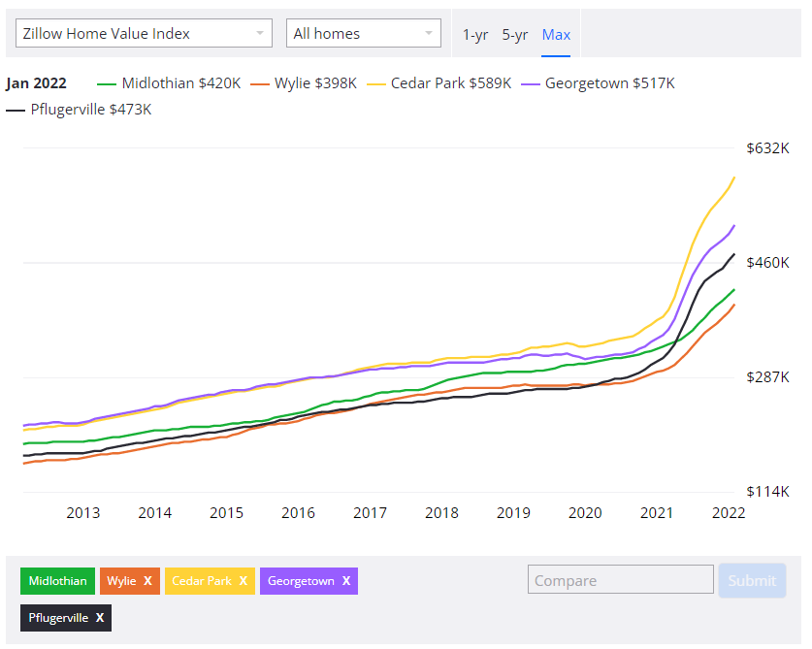The image size is (812, 649).
Task: Remove Georgetown using its X
Action: tap(346, 581)
